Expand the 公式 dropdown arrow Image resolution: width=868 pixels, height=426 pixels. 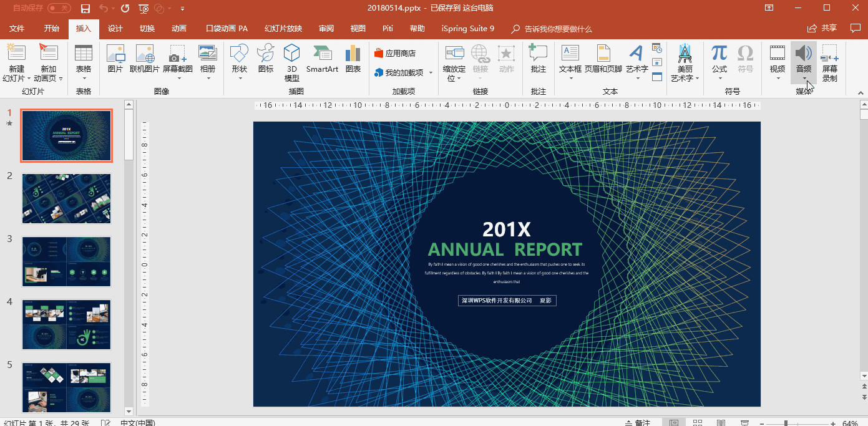[719, 79]
